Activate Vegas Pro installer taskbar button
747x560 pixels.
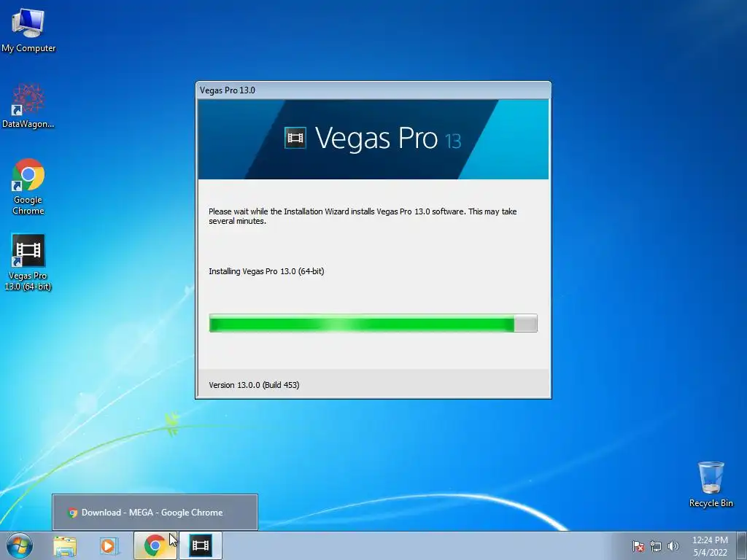click(x=201, y=545)
